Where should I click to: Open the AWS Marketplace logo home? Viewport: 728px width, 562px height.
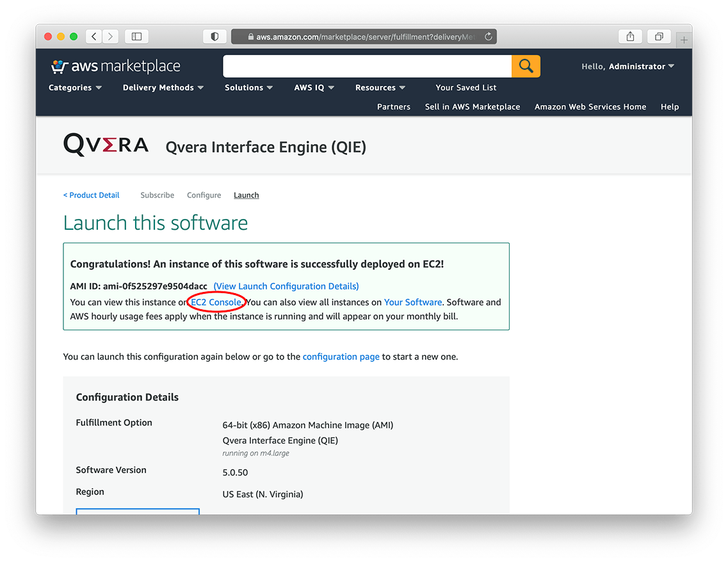tap(115, 67)
